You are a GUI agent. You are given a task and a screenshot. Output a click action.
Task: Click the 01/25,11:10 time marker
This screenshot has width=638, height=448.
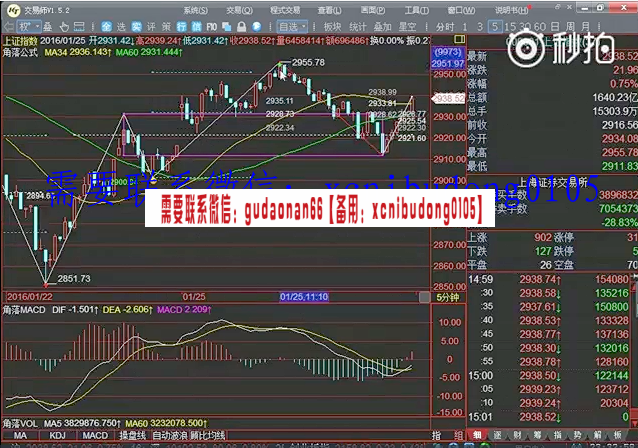[x=304, y=297]
